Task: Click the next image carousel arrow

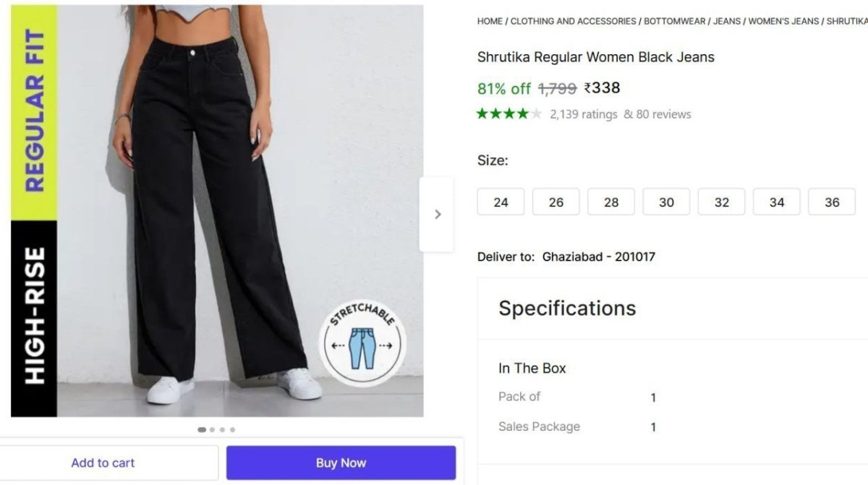Action: [437, 214]
